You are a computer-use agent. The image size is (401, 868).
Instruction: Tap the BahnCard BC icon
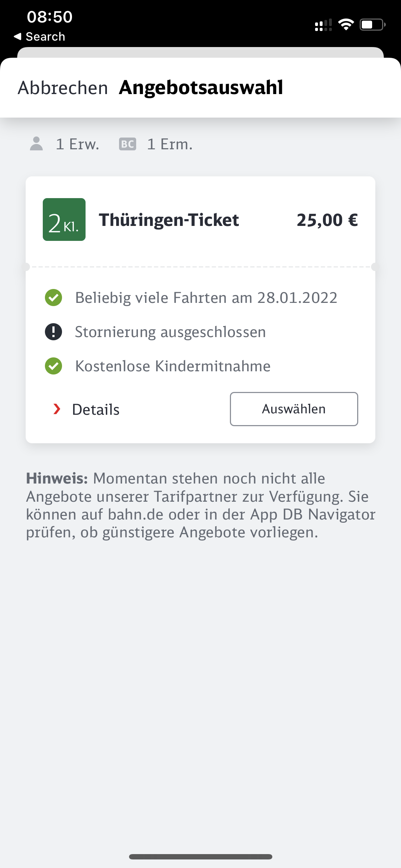click(128, 144)
